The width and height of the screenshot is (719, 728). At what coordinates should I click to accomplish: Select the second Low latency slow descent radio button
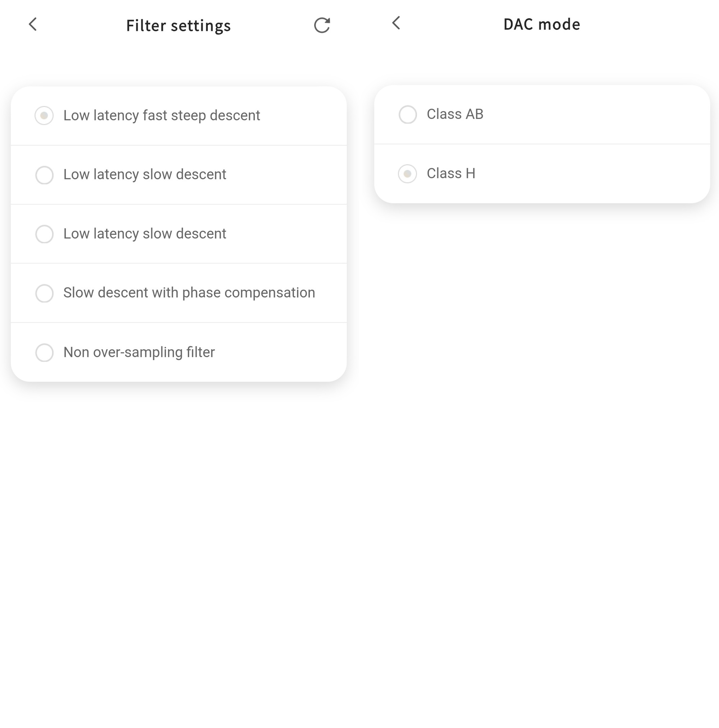tap(44, 234)
